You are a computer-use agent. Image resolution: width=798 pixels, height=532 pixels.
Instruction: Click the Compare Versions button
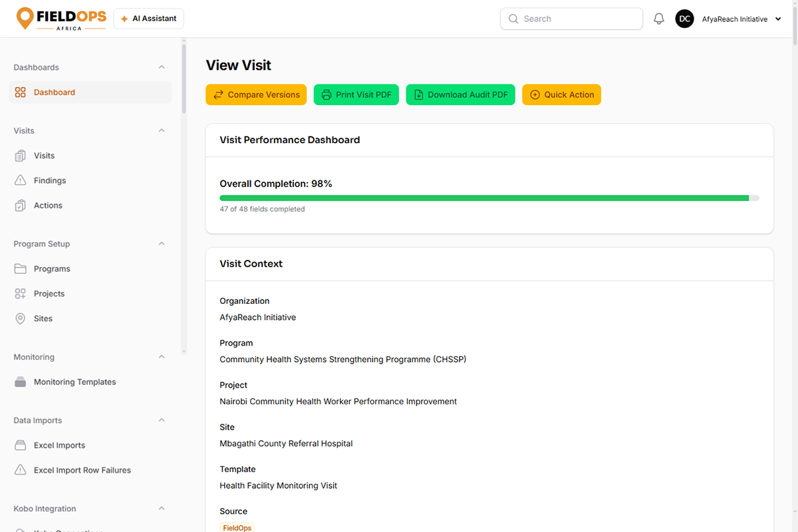point(256,94)
